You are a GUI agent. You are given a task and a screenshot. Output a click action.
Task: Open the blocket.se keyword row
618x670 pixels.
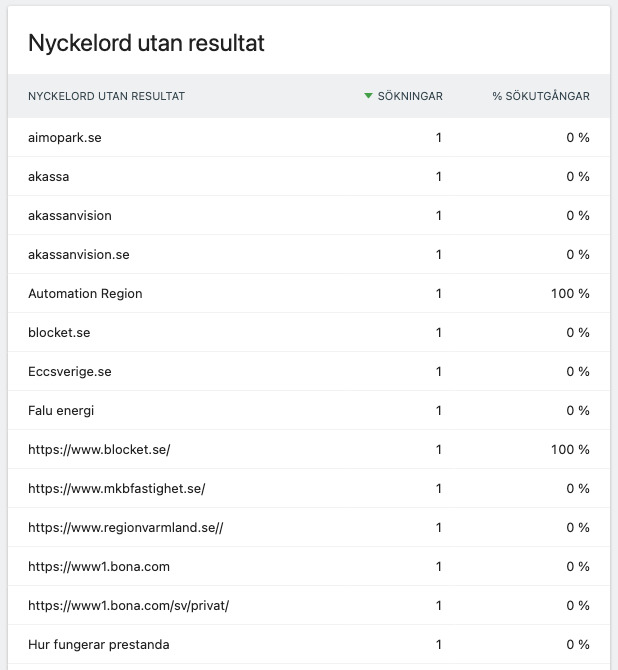[60, 333]
